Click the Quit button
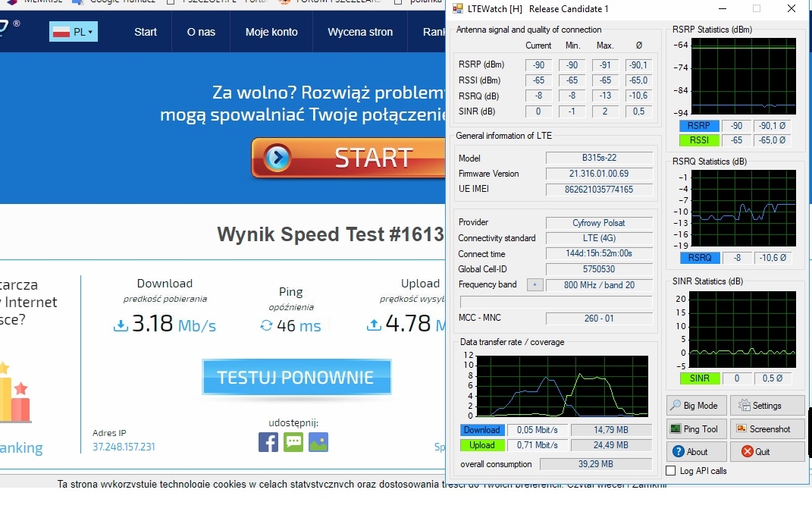Screen dimensions: 812x521 [x=767, y=451]
